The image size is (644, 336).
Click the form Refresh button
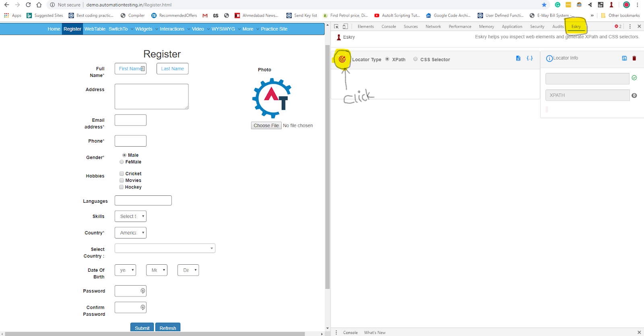click(168, 327)
